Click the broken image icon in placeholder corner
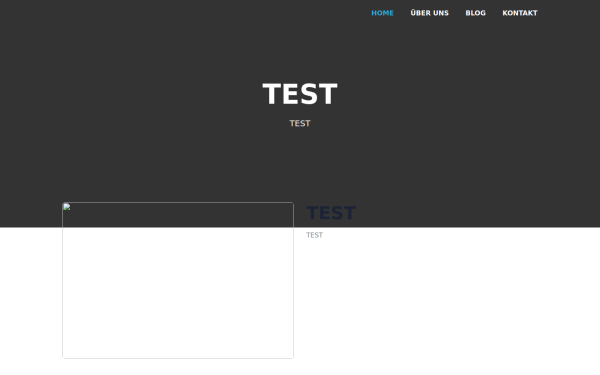The image size is (600, 375). [67, 207]
